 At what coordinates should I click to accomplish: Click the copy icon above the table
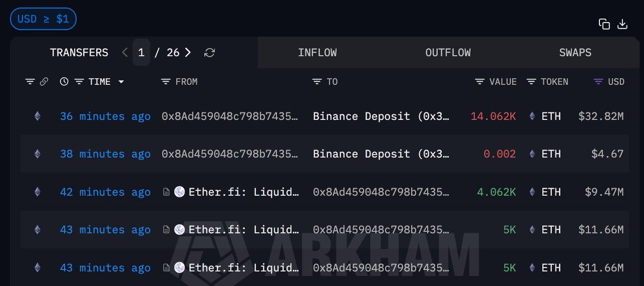pyautogui.click(x=604, y=24)
